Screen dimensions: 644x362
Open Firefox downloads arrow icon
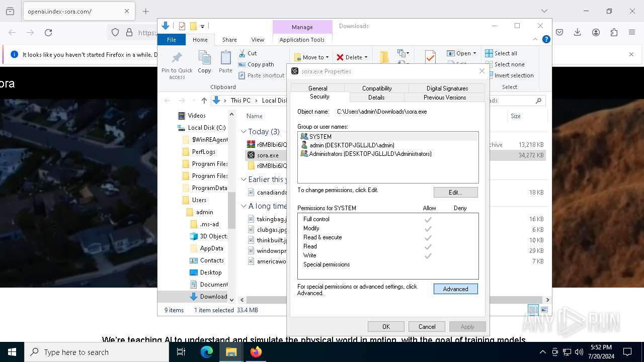(578, 33)
